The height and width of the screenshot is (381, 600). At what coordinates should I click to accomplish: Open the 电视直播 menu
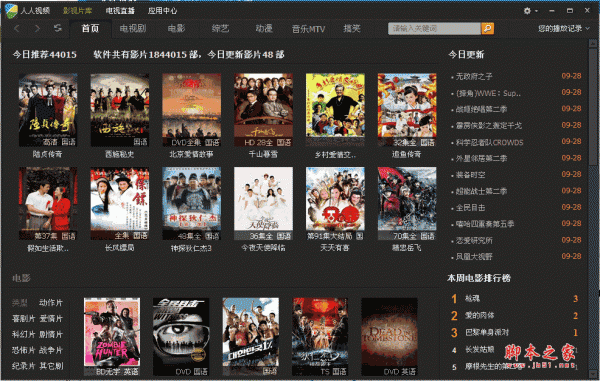pyautogui.click(x=120, y=11)
